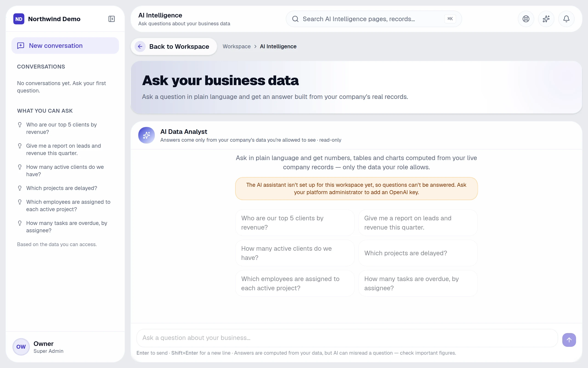Open the Workspace breadcrumb link
588x368 pixels.
tap(236, 46)
